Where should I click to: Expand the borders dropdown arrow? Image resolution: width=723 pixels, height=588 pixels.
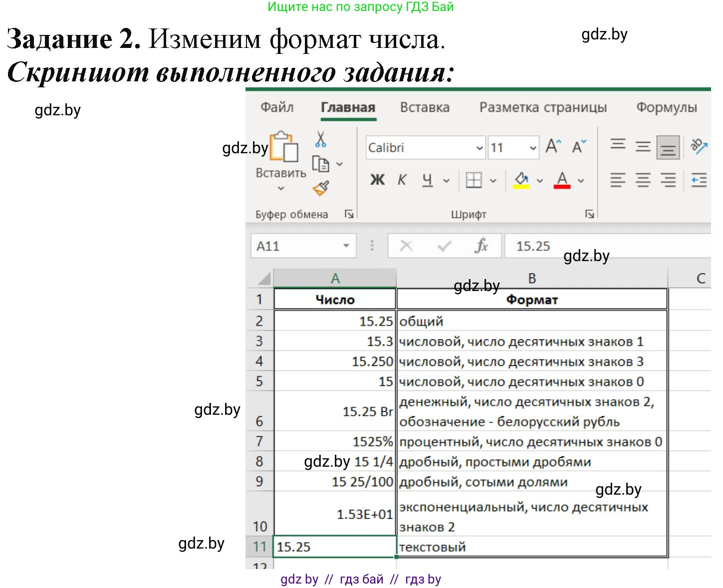(494, 180)
